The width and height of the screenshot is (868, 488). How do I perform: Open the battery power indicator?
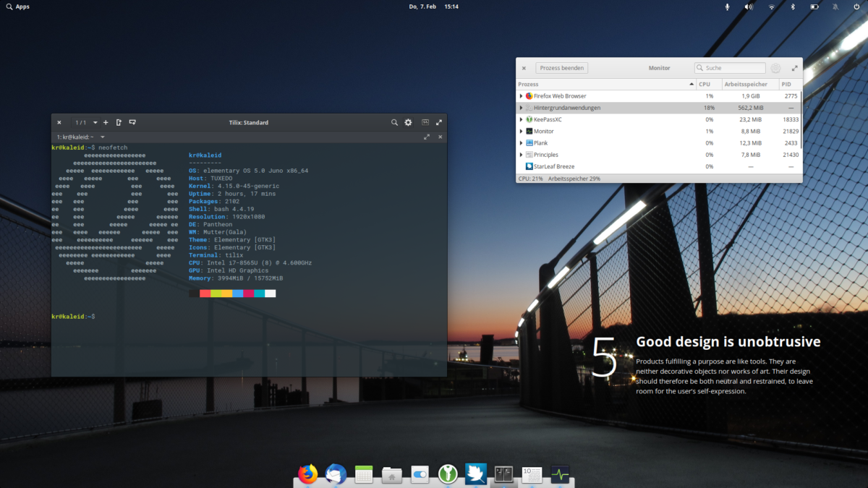814,7
